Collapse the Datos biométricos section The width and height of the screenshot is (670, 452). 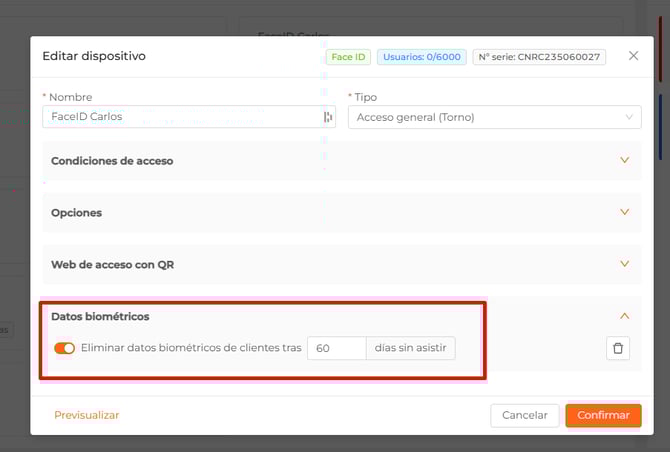(x=624, y=316)
